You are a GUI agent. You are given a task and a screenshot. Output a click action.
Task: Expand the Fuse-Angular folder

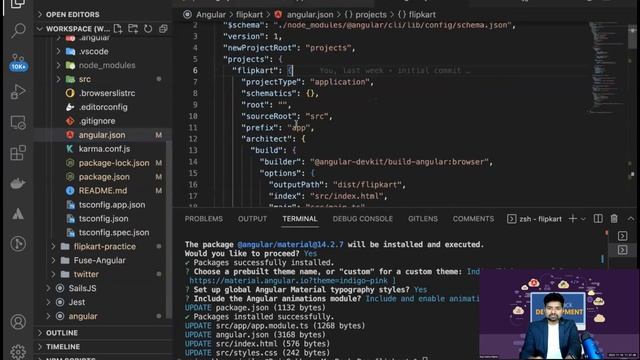pos(102,260)
